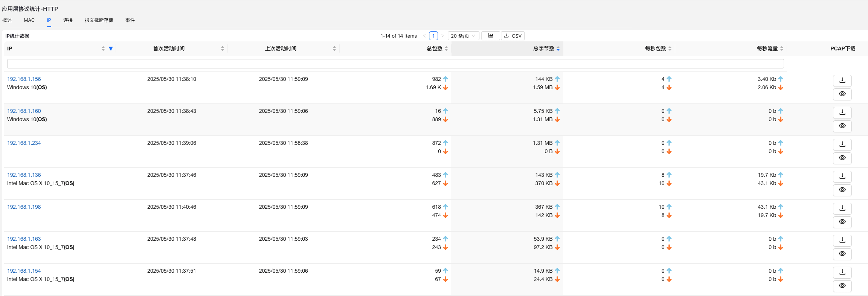868x296 pixels.
Task: Download PCAP for 192.168.1.234
Action: 842,144
